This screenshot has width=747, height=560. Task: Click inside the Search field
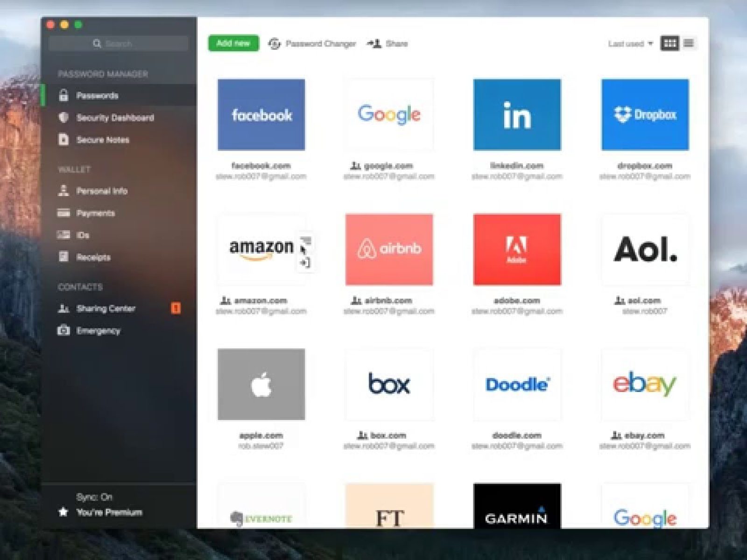(x=119, y=43)
